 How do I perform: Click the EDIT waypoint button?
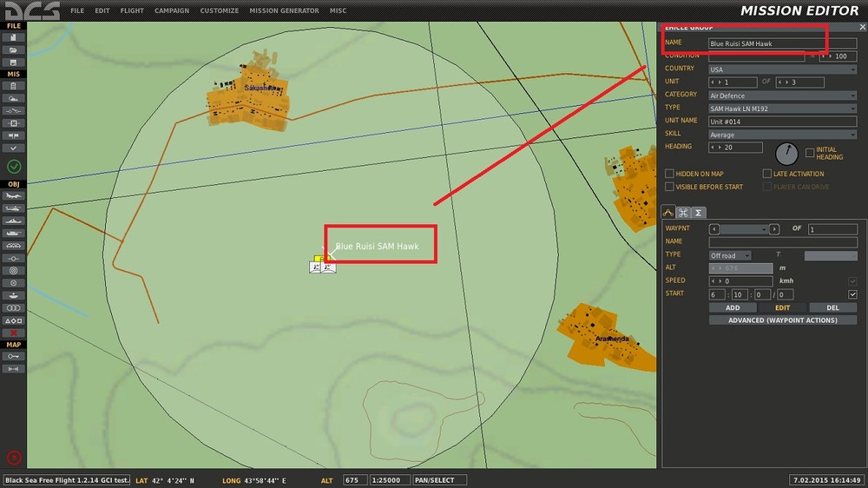coord(782,308)
